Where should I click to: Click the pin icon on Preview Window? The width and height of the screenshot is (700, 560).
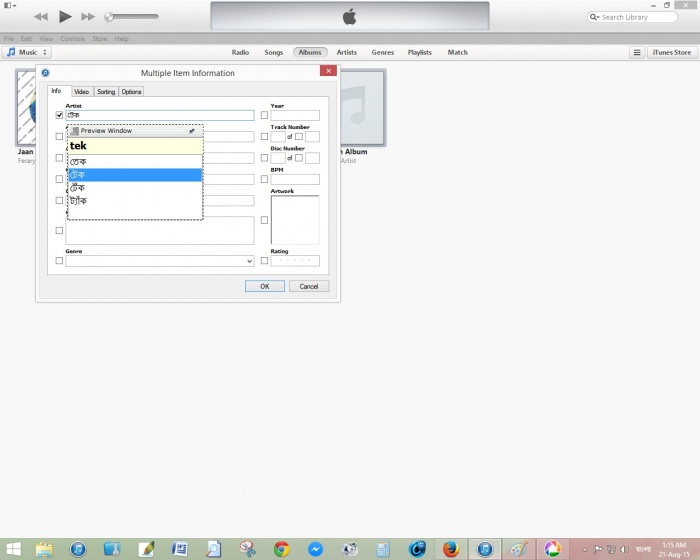(192, 131)
